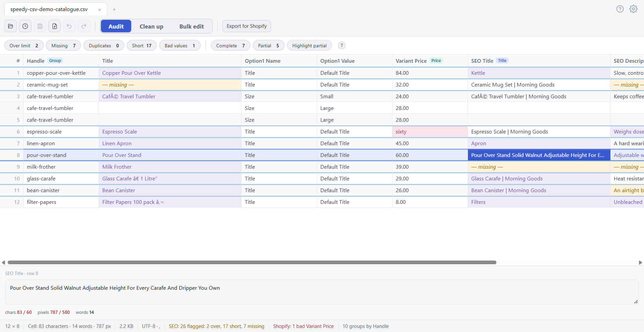Close the speedy-csv-demo-catalogue.csv tab
The width and height of the screenshot is (644, 332).
100,10
